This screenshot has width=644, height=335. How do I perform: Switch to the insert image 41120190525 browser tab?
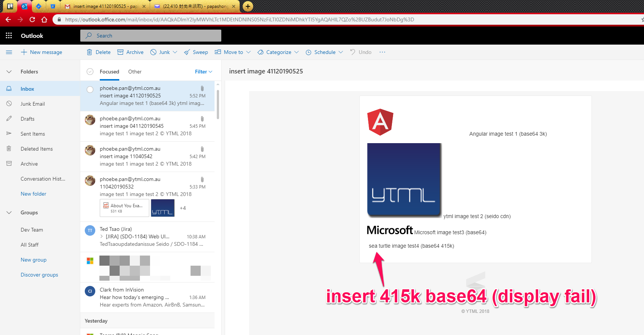105,6
